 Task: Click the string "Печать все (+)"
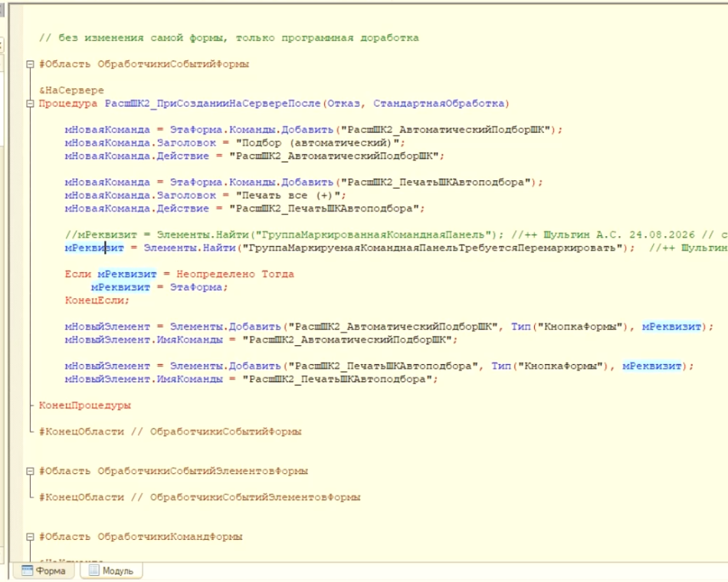(288, 195)
